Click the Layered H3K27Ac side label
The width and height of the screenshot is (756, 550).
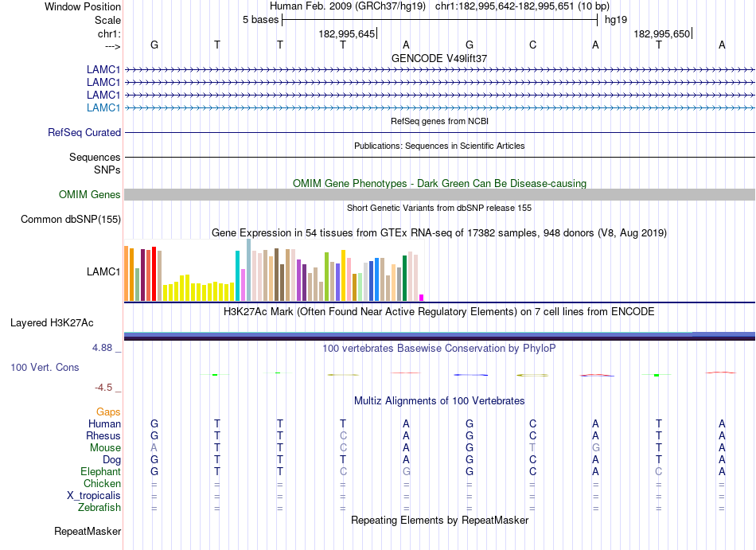[x=52, y=322]
